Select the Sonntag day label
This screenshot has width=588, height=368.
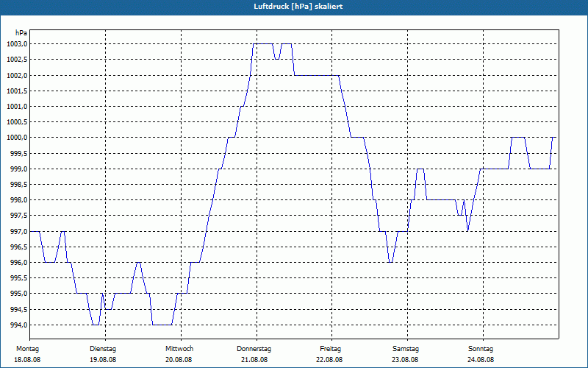click(481, 349)
